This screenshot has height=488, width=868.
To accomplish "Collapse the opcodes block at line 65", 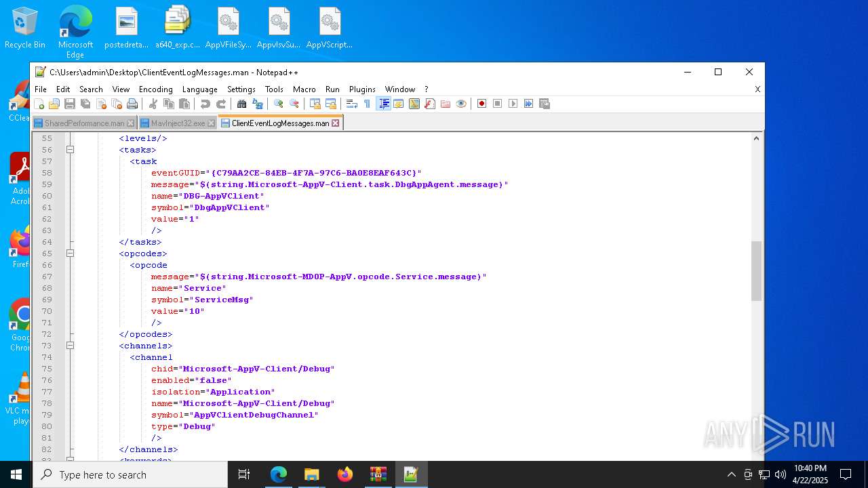I will pyautogui.click(x=70, y=253).
